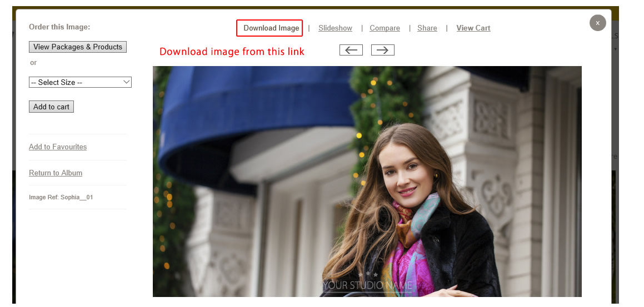Go to next image with right arrow
644x307 pixels.
382,50
